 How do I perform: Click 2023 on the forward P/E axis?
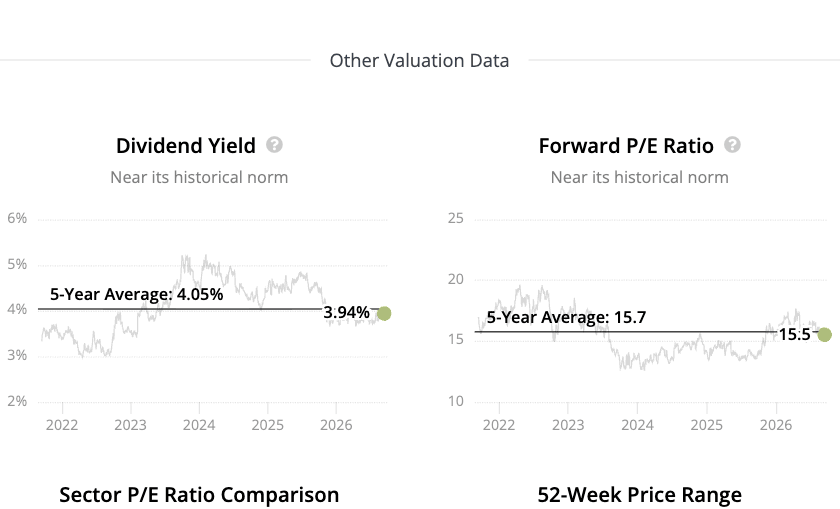tap(568, 425)
